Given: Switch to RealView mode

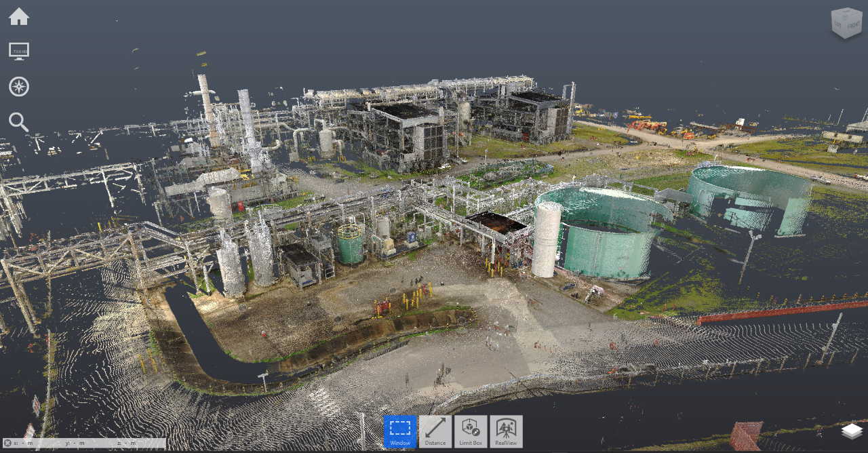Looking at the screenshot, I should pos(506,431).
